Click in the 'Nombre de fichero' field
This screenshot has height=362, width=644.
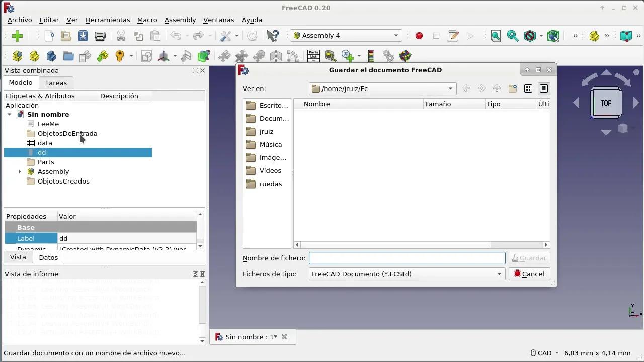(x=407, y=258)
